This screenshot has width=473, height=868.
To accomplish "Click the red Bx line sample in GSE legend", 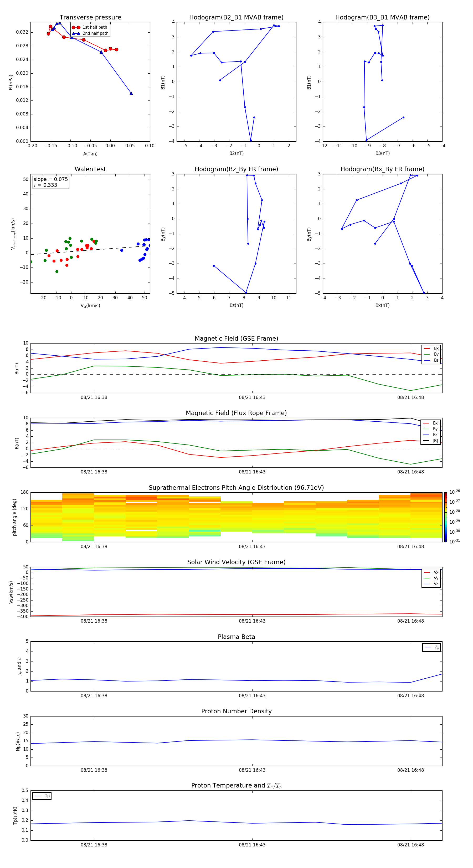I will pos(427,349).
